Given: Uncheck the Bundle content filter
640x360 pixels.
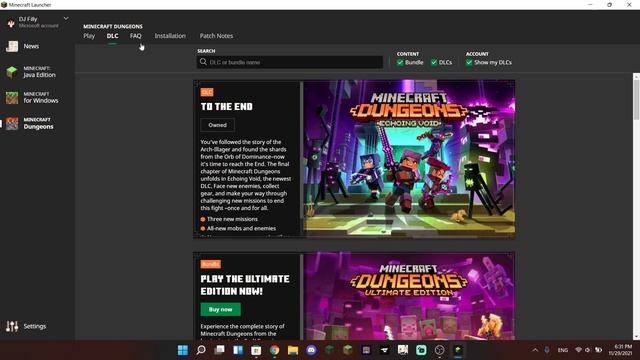Looking at the screenshot, I should tap(400, 62).
